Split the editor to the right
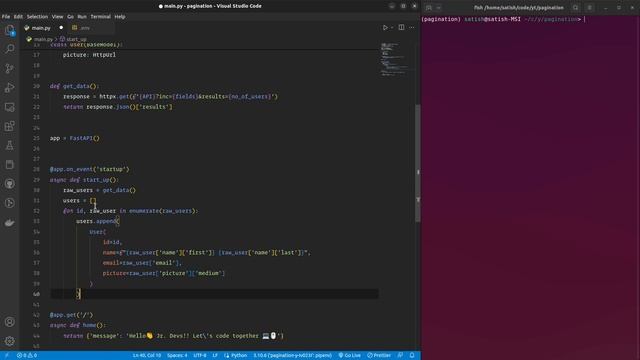The width and height of the screenshot is (640, 360). (x=401, y=28)
